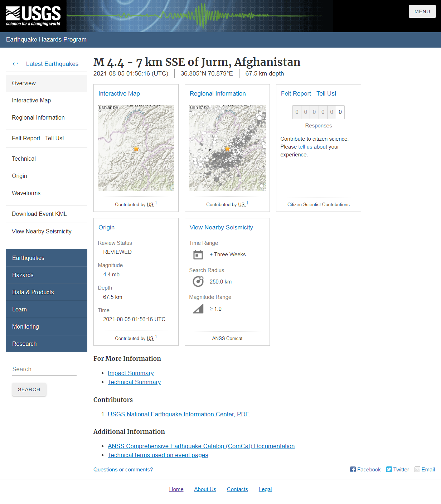This screenshot has height=504, width=441.
Task: Open View Nearby Seismicity card link
Action: point(221,227)
